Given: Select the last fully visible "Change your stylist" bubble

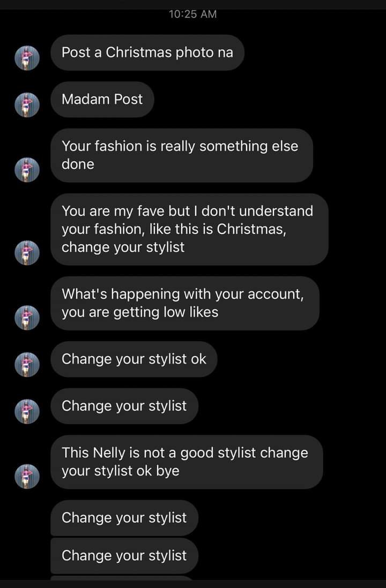Looking at the screenshot, I should click(x=124, y=555).
